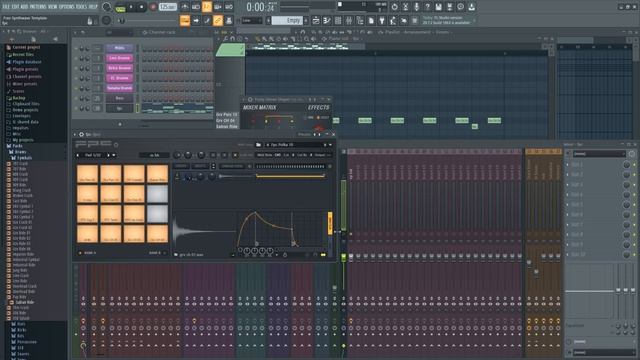Open the Line snap dropdown

coord(251,20)
